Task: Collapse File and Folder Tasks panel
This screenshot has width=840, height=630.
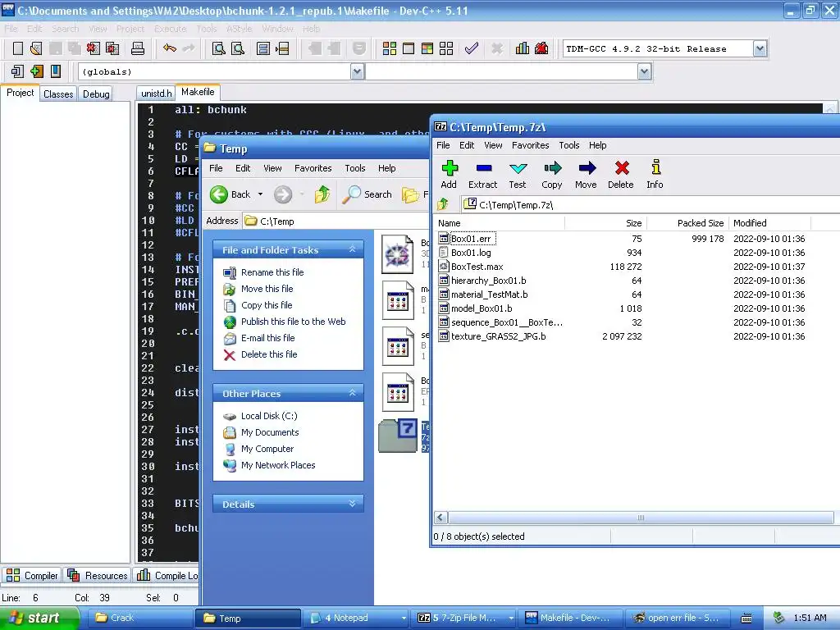Action: click(353, 249)
